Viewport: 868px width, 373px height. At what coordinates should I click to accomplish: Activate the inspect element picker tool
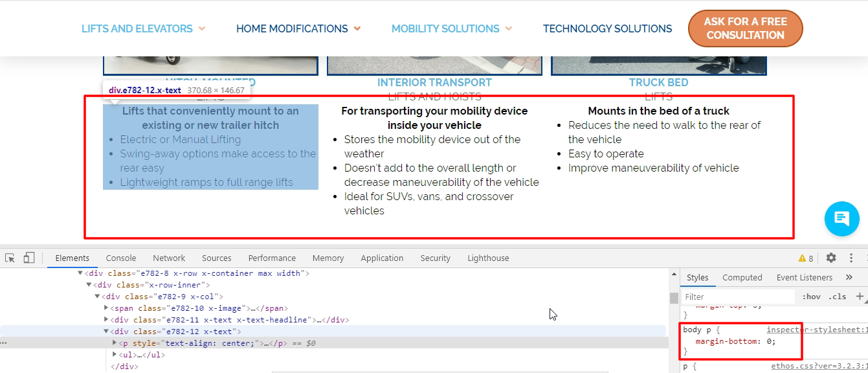[10, 258]
